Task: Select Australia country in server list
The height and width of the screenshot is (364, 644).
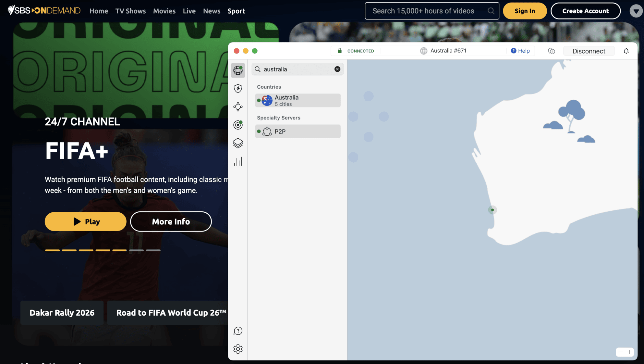Action: 298,100
